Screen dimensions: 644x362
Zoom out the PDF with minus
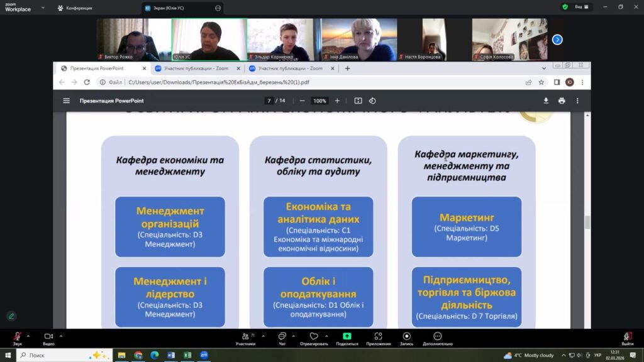303,101
